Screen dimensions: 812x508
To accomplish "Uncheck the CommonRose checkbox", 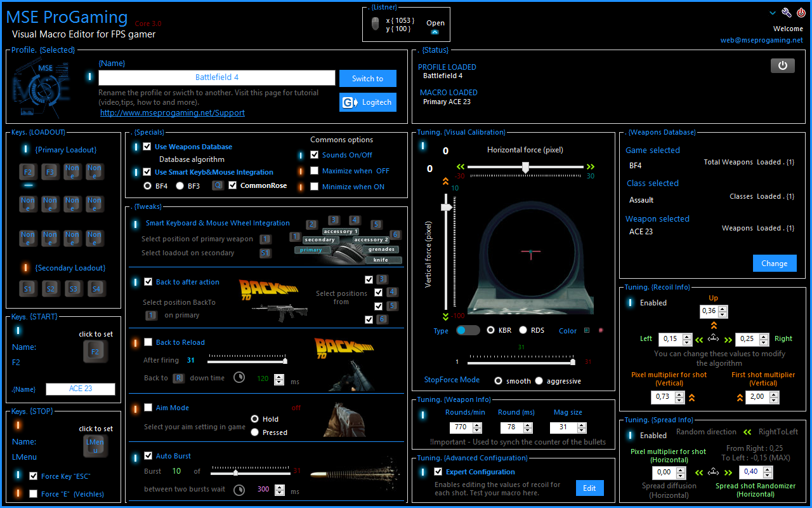I will pyautogui.click(x=233, y=185).
